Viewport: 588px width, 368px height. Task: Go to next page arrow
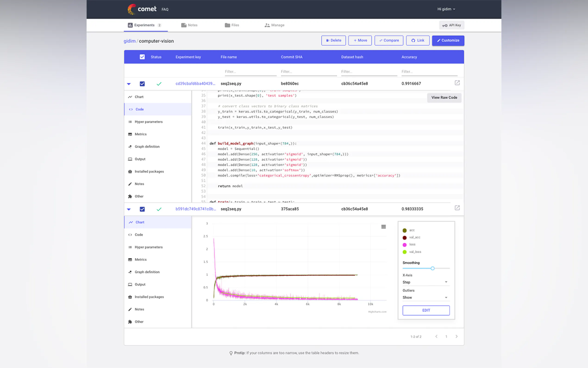[x=456, y=336]
